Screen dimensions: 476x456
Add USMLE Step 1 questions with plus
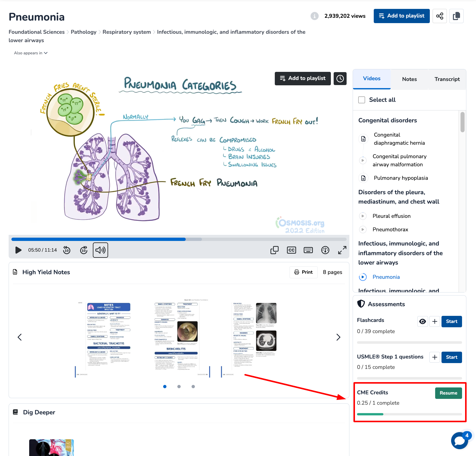[x=434, y=357]
